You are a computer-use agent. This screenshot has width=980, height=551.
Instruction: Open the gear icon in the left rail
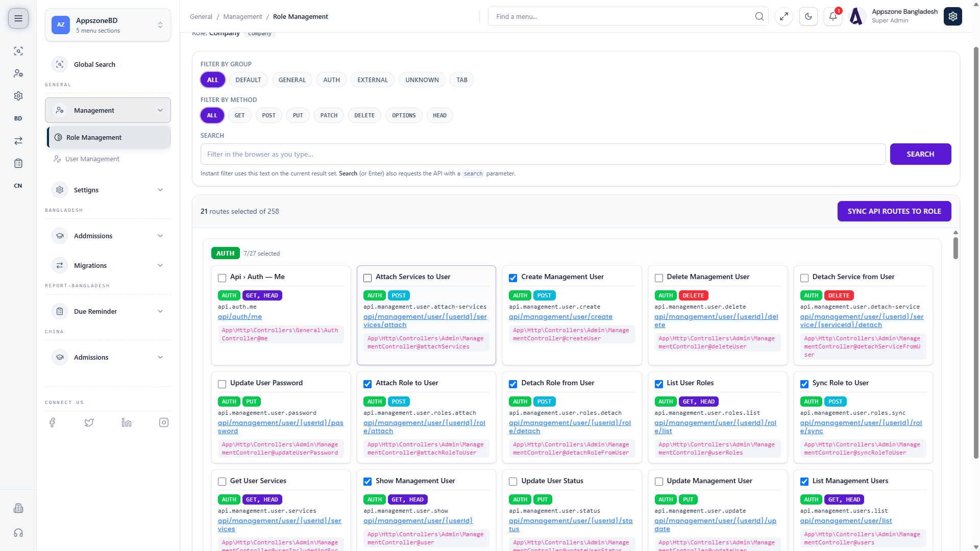coord(18,96)
